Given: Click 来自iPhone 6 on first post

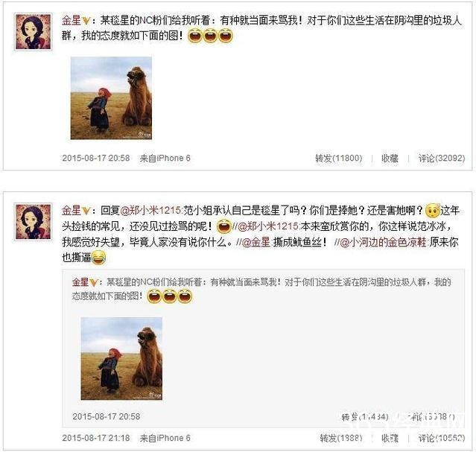Looking at the screenshot, I should click(165, 158).
